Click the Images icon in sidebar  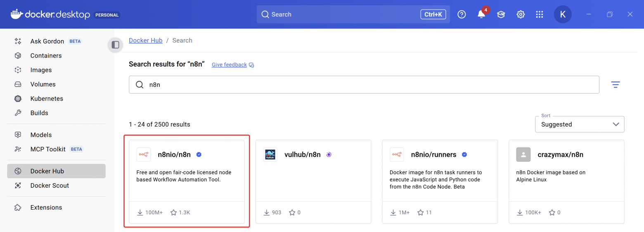pyautogui.click(x=18, y=70)
